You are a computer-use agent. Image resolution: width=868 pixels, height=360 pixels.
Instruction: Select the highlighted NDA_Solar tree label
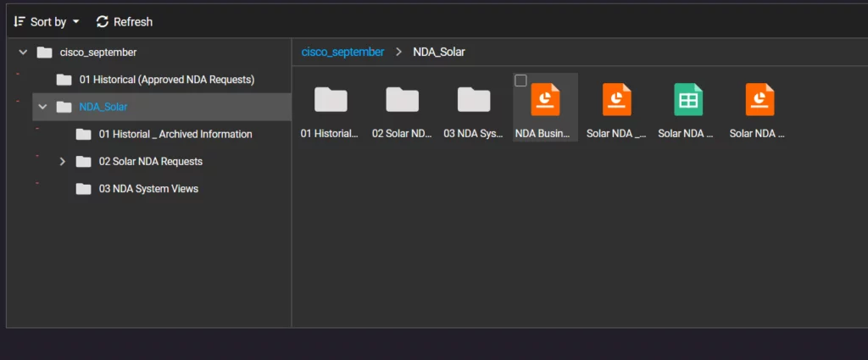coord(103,107)
